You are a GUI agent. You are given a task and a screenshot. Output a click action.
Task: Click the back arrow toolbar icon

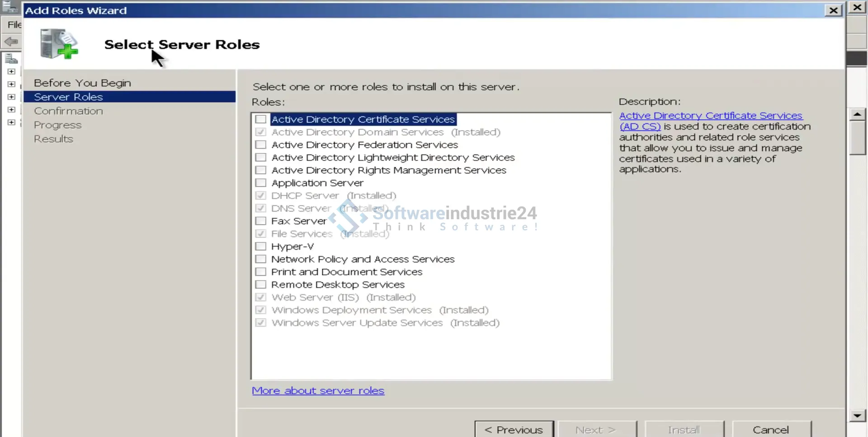(x=11, y=42)
